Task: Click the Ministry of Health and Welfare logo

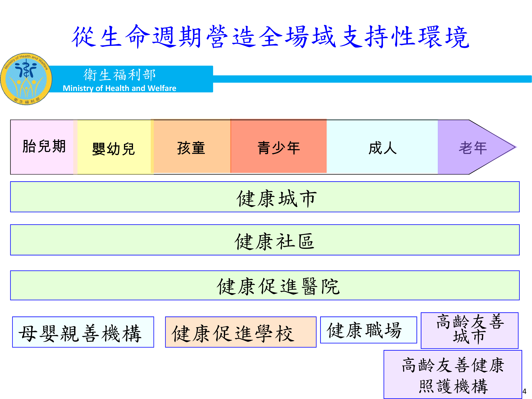Action: click(26, 79)
